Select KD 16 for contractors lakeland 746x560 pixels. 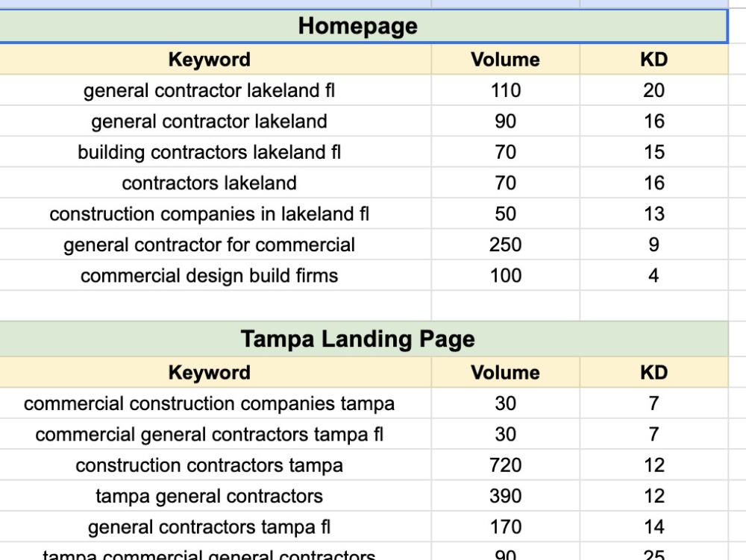[x=653, y=183]
